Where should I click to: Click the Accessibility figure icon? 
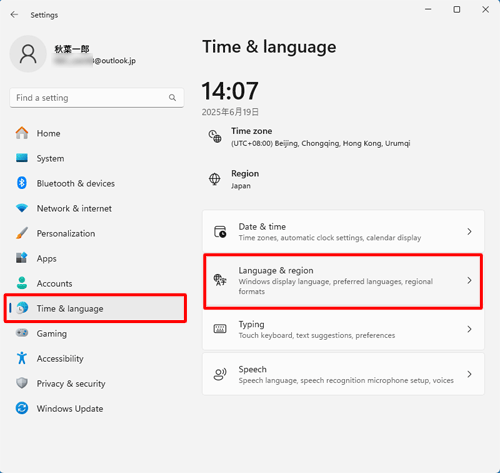(x=22, y=358)
